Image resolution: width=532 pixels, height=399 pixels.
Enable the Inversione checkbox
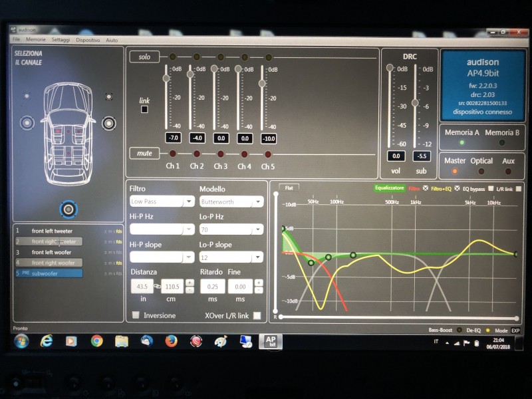pyautogui.click(x=136, y=315)
